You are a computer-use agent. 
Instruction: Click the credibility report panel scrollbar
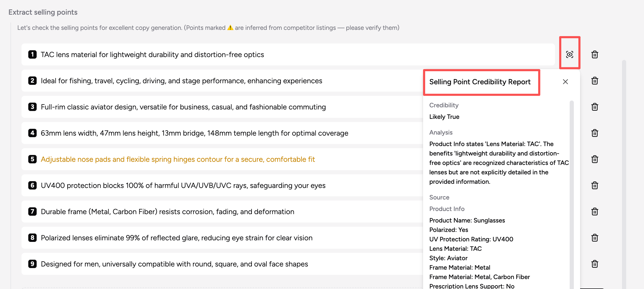(x=572, y=194)
